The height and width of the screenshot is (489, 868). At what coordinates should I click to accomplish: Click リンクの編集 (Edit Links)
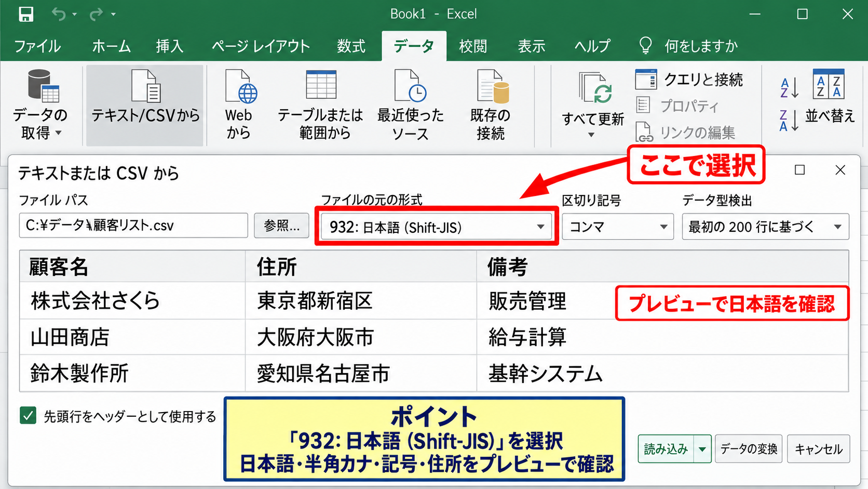(685, 133)
